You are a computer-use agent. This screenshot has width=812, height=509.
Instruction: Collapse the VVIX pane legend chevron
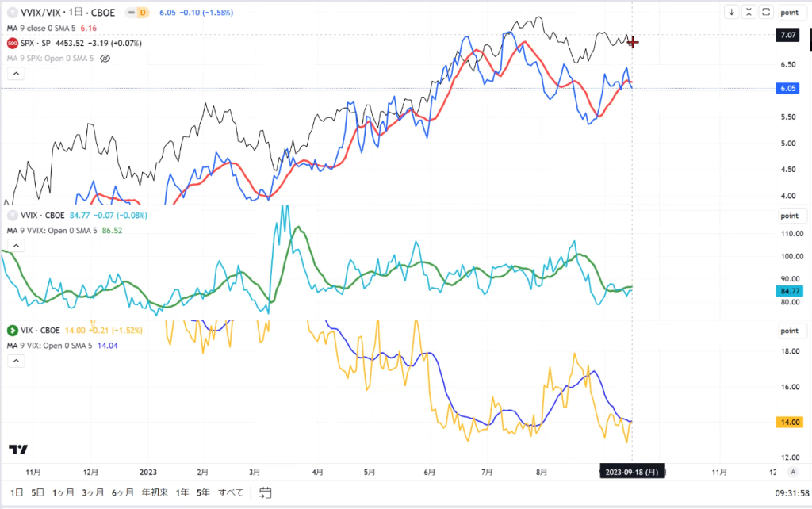pos(16,246)
